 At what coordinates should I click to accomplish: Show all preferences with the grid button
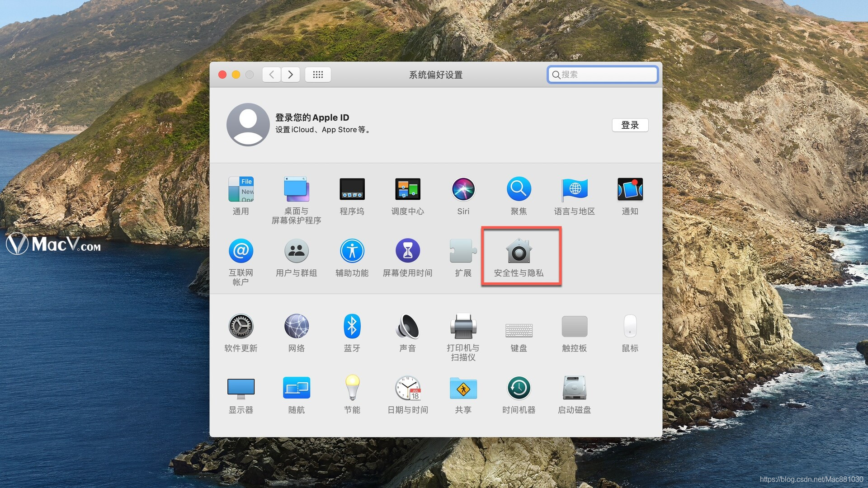318,75
